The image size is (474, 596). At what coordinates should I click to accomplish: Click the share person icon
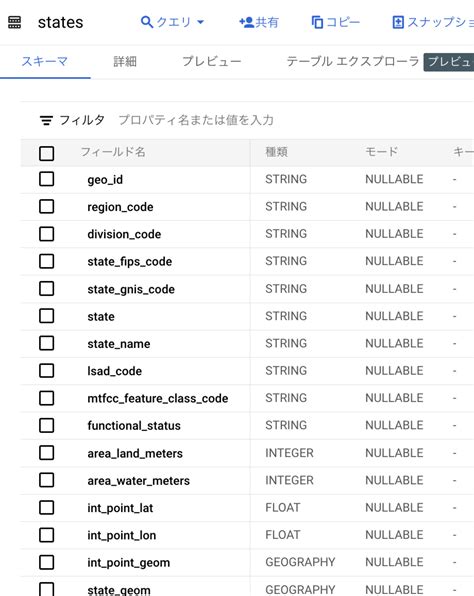point(246,22)
